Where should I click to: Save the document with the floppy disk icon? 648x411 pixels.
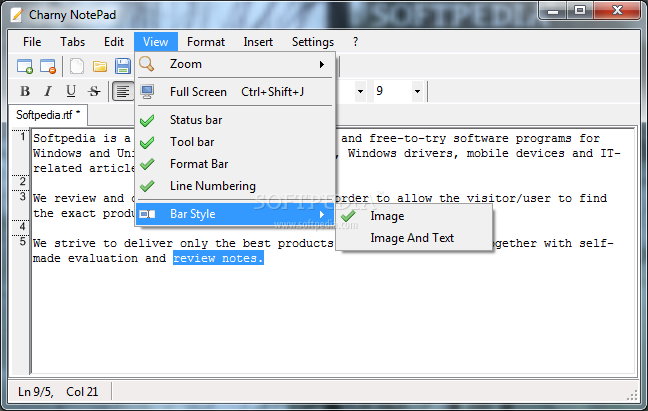(x=123, y=66)
